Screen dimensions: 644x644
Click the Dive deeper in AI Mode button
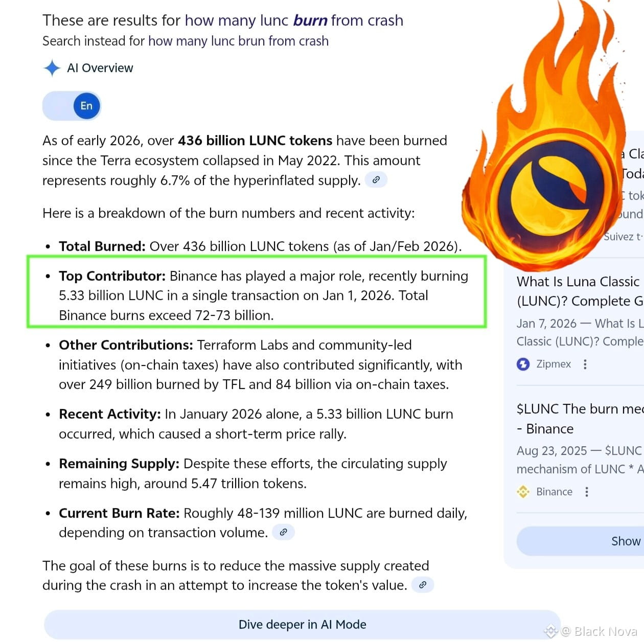pos(303,625)
